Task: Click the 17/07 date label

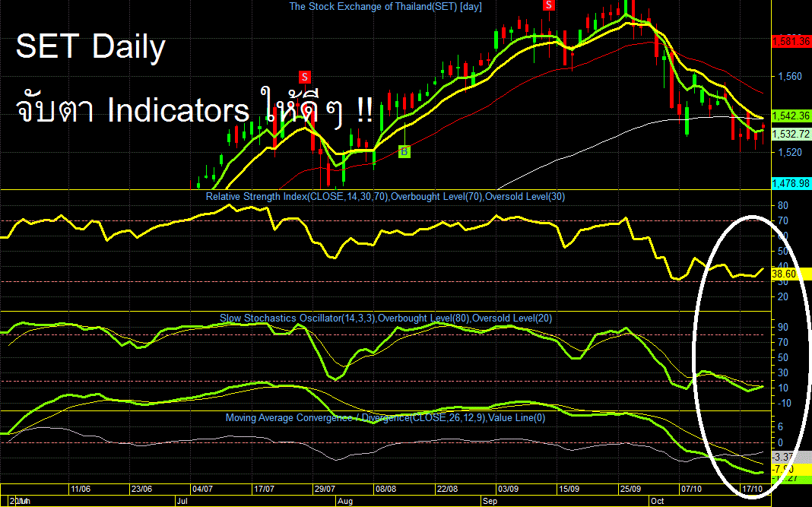Action: point(264,489)
